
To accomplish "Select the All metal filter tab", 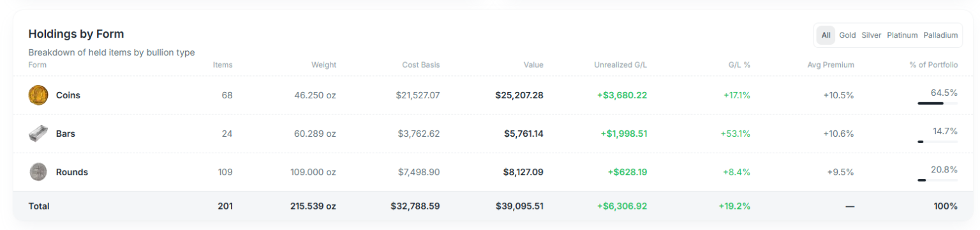I will (826, 35).
